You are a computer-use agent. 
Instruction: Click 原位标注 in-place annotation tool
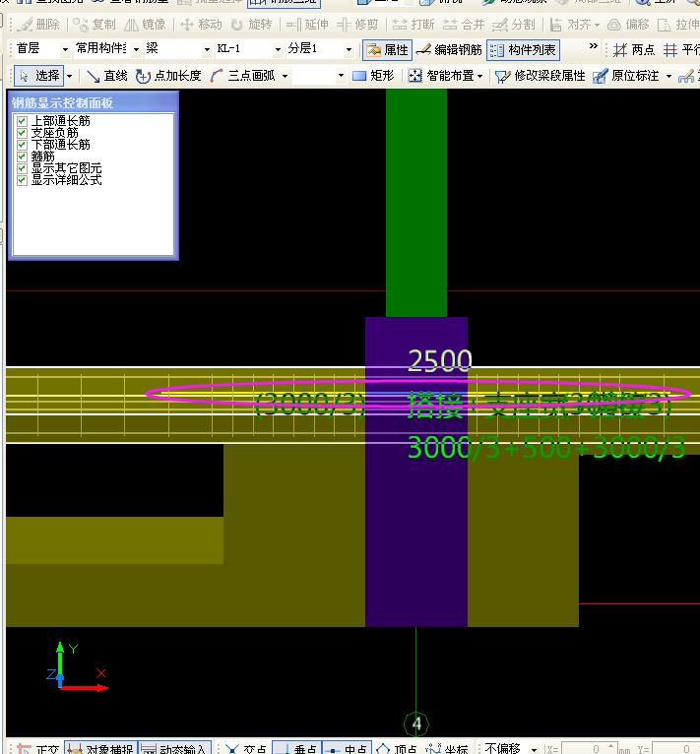pos(626,76)
